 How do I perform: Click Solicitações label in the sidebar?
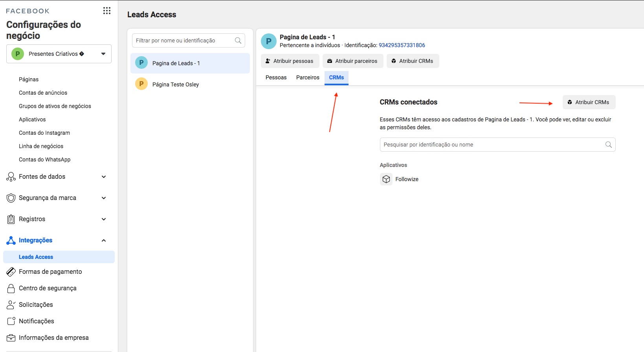pyautogui.click(x=36, y=305)
